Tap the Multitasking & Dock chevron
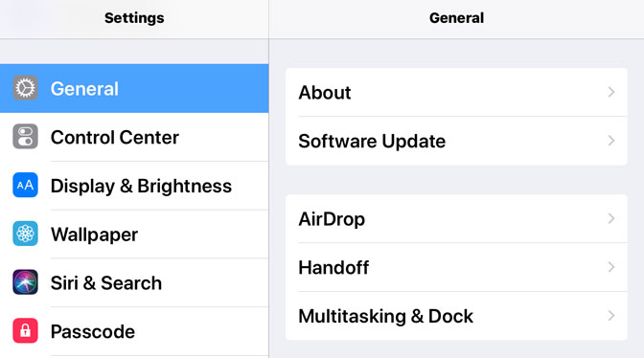This screenshot has height=358, width=644. click(611, 316)
